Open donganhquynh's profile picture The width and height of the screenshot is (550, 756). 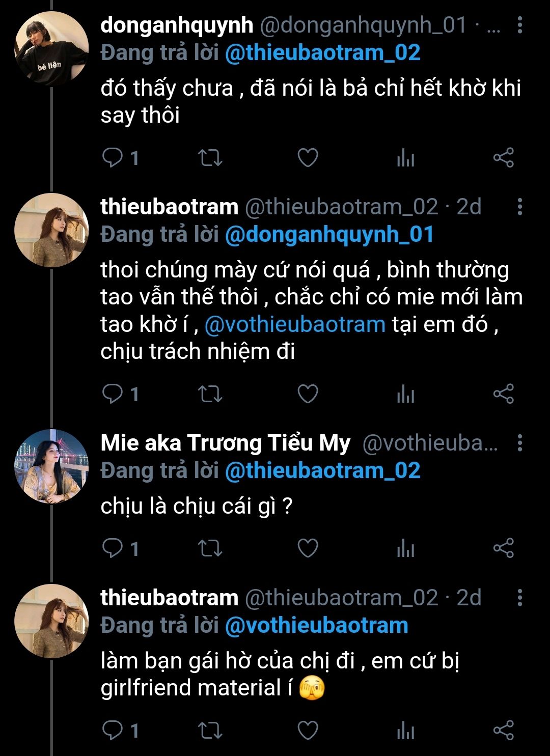coord(51,48)
